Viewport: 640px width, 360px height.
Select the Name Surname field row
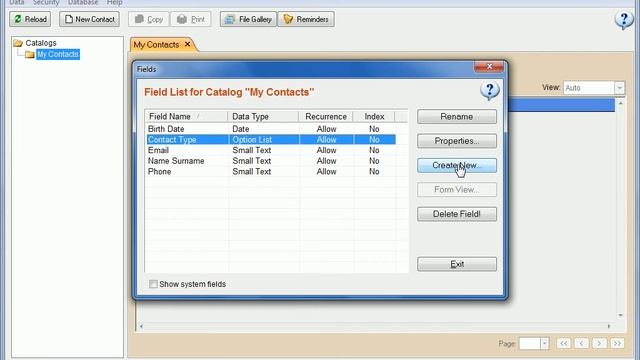[x=271, y=161]
